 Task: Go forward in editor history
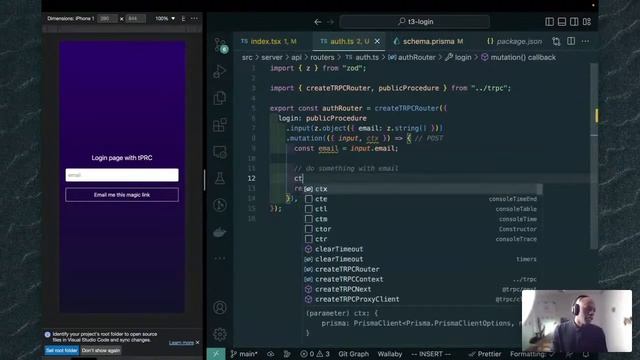pos(331,22)
